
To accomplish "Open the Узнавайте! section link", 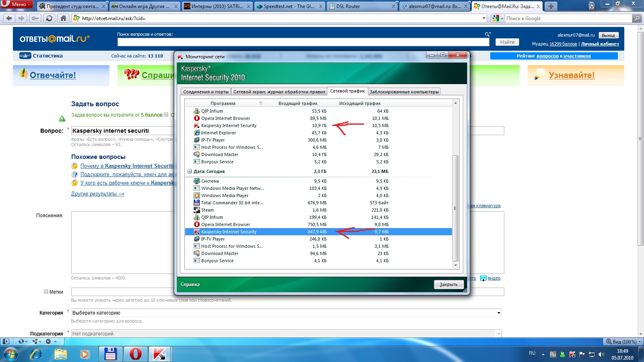I will pyautogui.click(x=572, y=75).
